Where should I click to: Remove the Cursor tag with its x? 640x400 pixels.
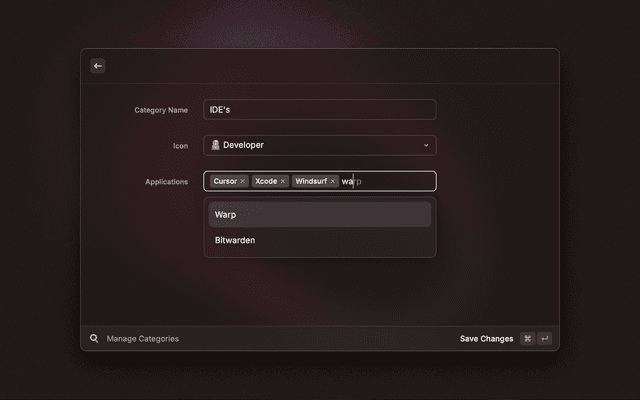(x=243, y=182)
